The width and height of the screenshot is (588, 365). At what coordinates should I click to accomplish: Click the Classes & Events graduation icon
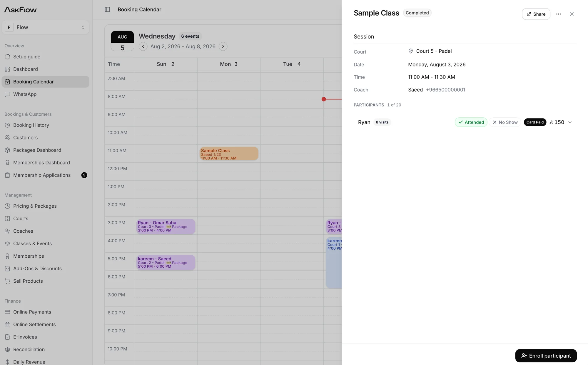pos(7,244)
